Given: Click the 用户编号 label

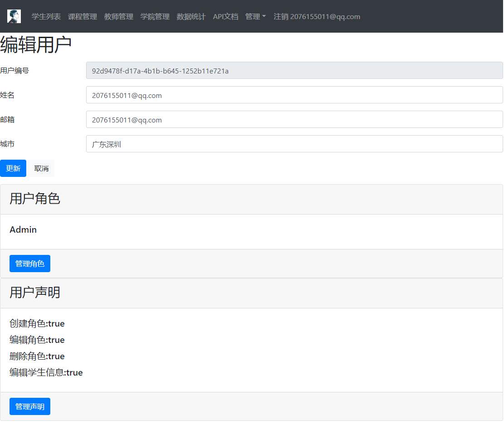Looking at the screenshot, I should pyautogui.click(x=15, y=70).
